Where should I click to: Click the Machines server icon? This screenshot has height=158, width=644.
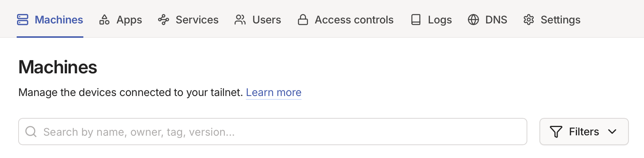pyautogui.click(x=23, y=20)
